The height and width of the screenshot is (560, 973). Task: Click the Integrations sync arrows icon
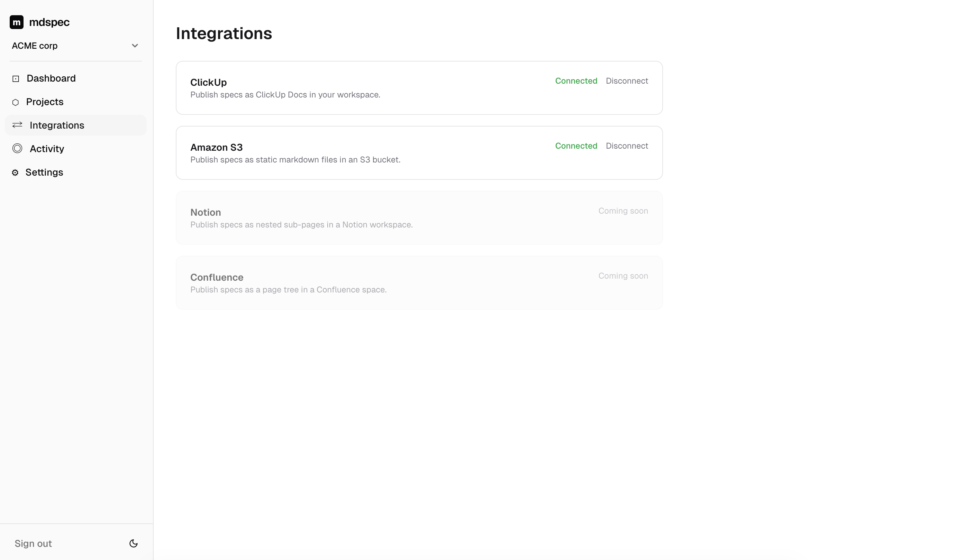17,125
